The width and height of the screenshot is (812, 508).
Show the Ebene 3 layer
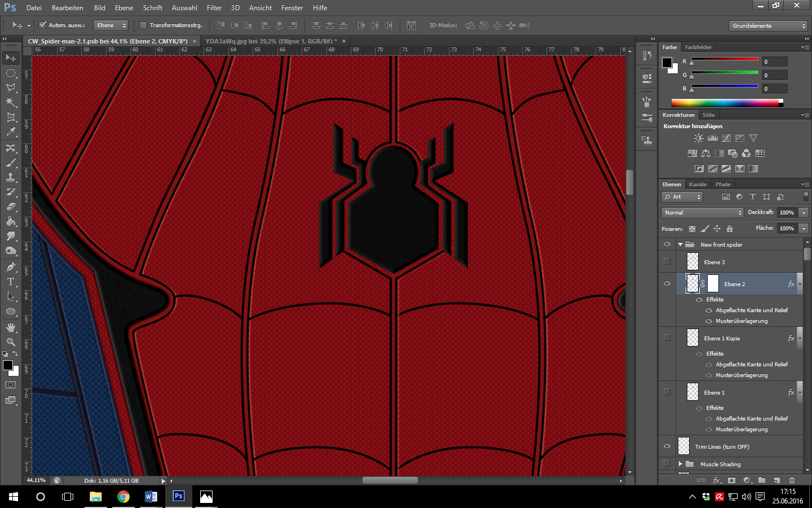(667, 261)
